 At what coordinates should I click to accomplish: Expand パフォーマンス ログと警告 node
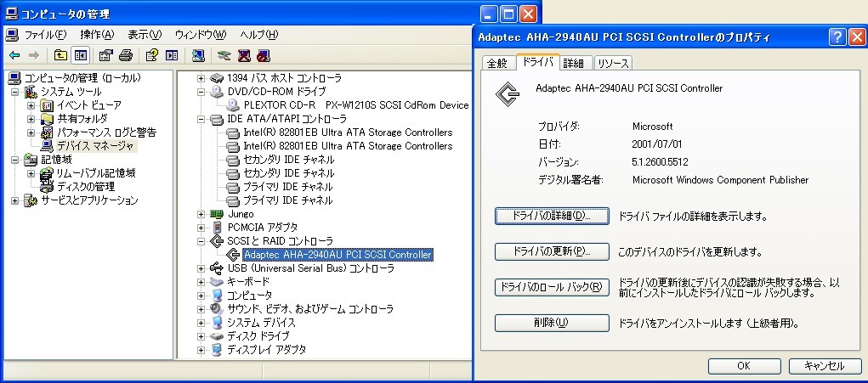(x=31, y=132)
